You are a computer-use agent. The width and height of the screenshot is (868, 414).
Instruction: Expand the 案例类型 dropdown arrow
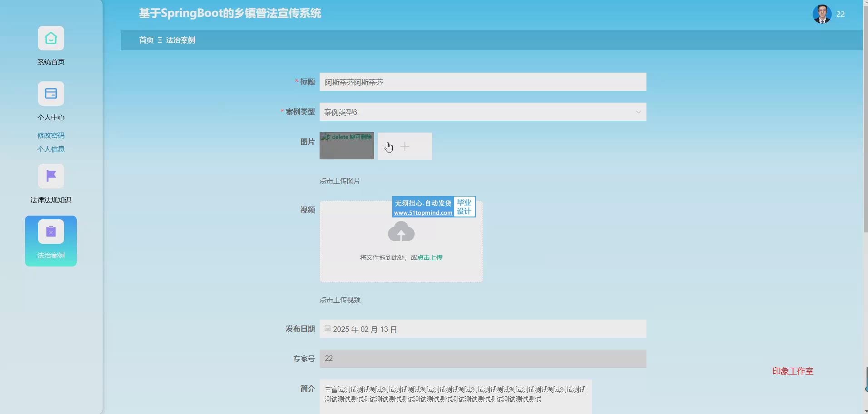click(638, 112)
